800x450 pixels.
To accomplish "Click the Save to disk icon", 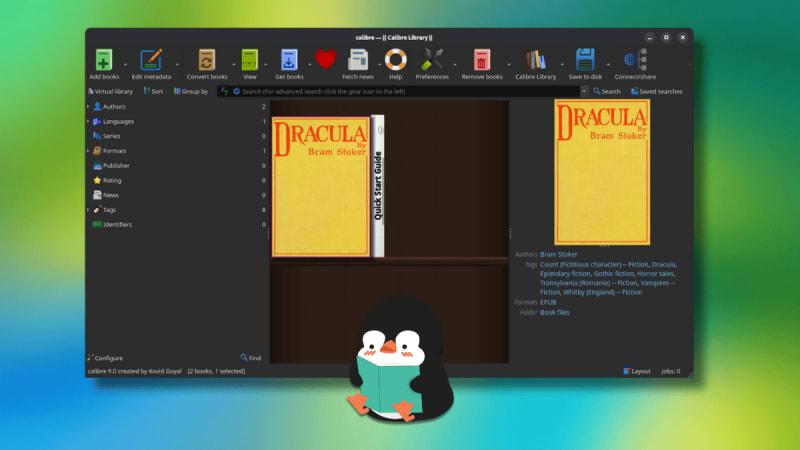I will tap(585, 60).
